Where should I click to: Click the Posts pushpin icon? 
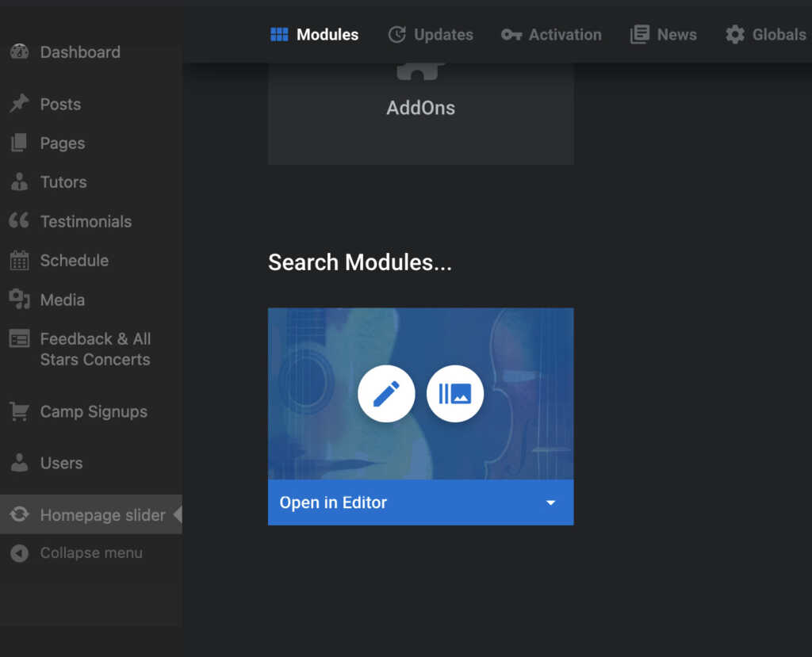pyautogui.click(x=20, y=104)
